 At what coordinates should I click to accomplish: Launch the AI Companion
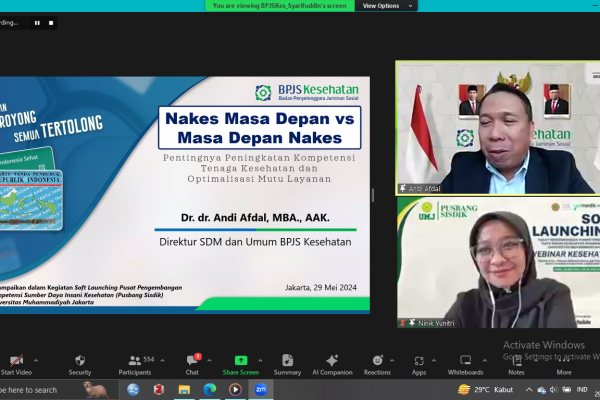pyautogui.click(x=332, y=365)
